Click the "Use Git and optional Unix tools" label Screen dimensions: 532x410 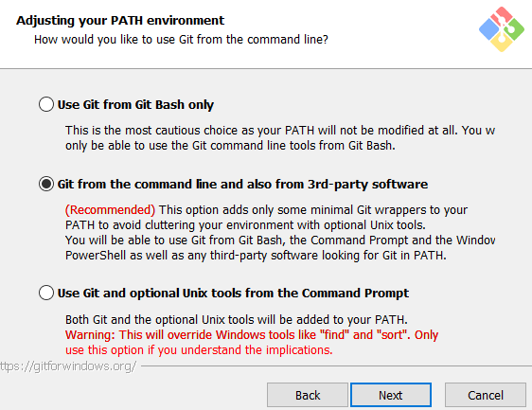tap(233, 294)
